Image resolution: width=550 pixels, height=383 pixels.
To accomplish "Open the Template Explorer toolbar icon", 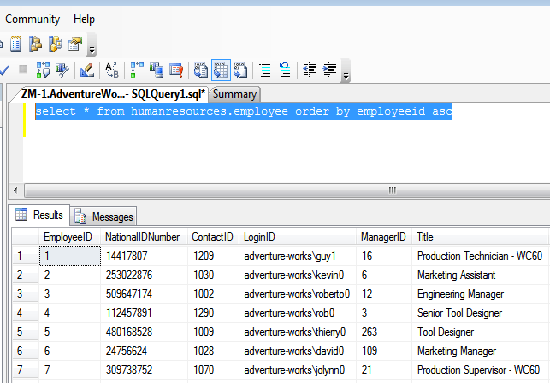I will click(x=55, y=44).
